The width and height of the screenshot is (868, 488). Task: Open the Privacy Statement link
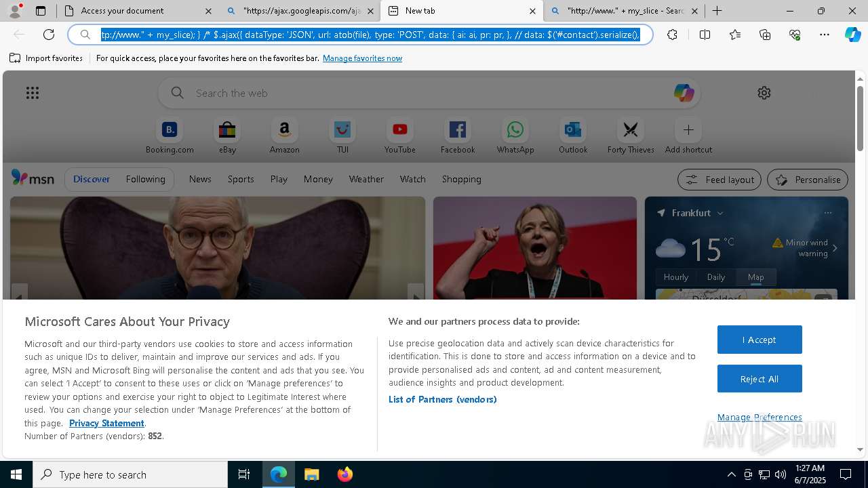click(106, 423)
